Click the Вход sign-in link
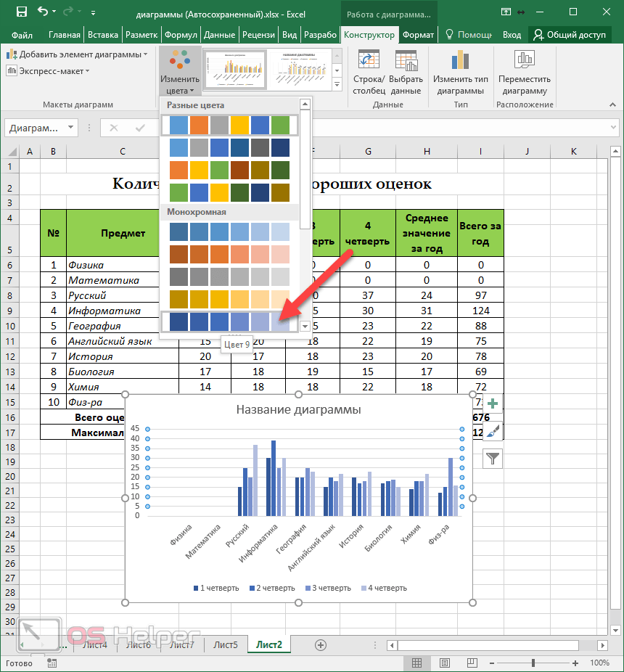Viewport: 624px width, 672px height. pos(512,35)
